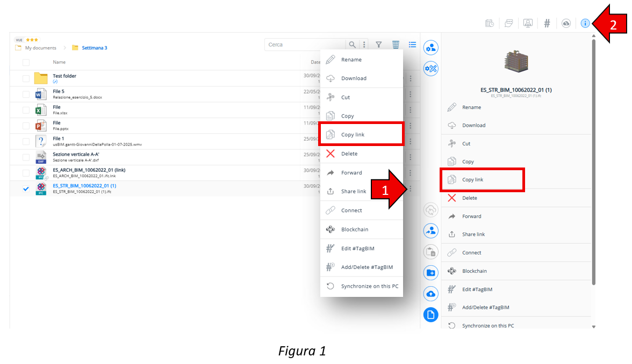The height and width of the screenshot is (364, 632).
Task: Click the filter funnel icon
Action: coord(378,45)
